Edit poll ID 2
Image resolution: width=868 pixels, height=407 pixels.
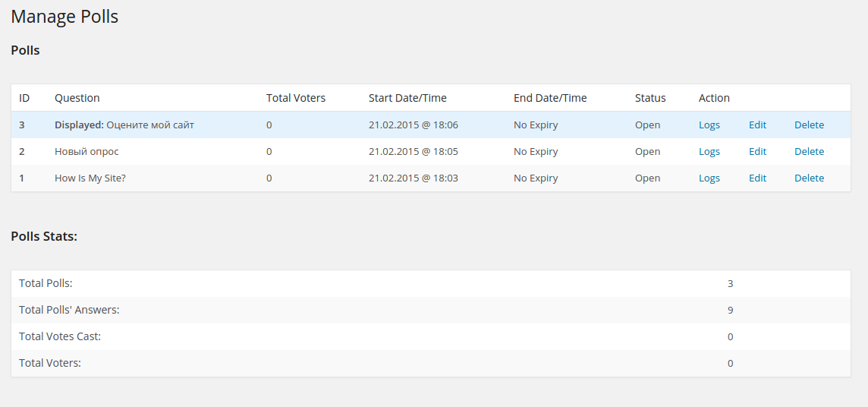(757, 152)
